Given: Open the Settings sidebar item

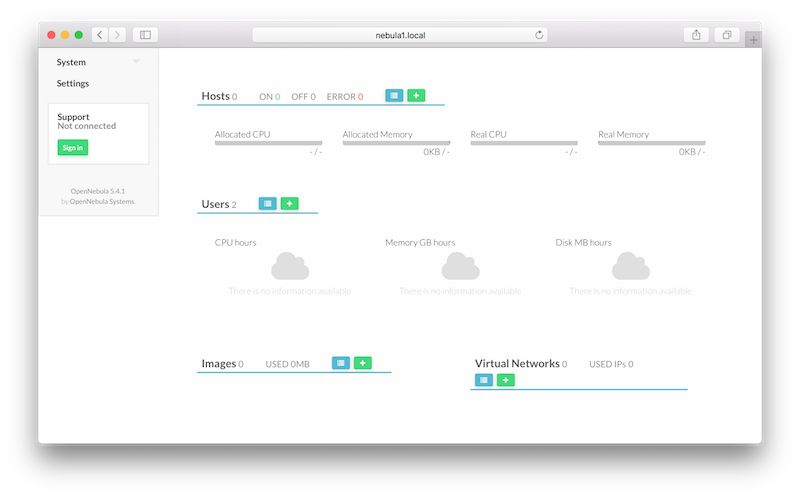Looking at the screenshot, I should click(x=73, y=84).
